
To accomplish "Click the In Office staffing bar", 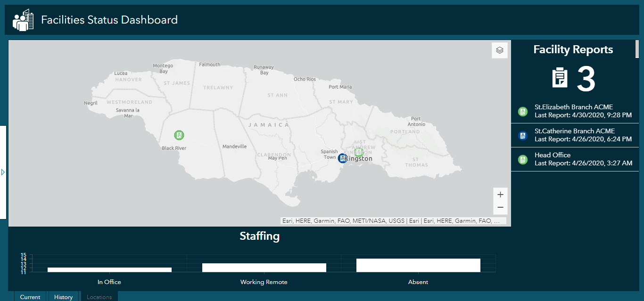I will (109, 269).
